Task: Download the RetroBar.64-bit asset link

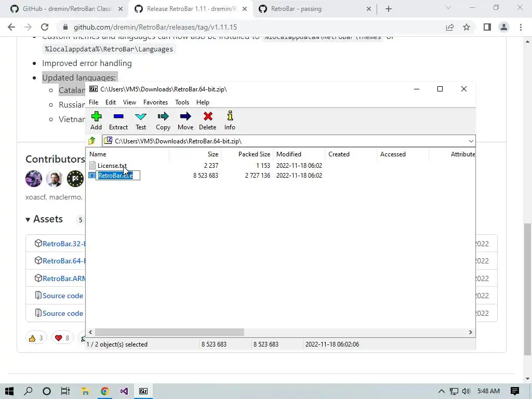Action: 64,261
